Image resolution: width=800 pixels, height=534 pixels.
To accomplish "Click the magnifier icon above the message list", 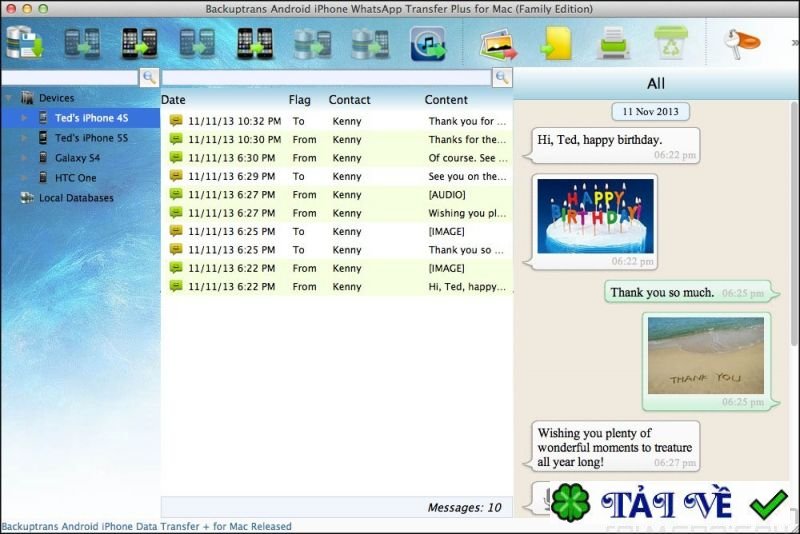I will 502,77.
